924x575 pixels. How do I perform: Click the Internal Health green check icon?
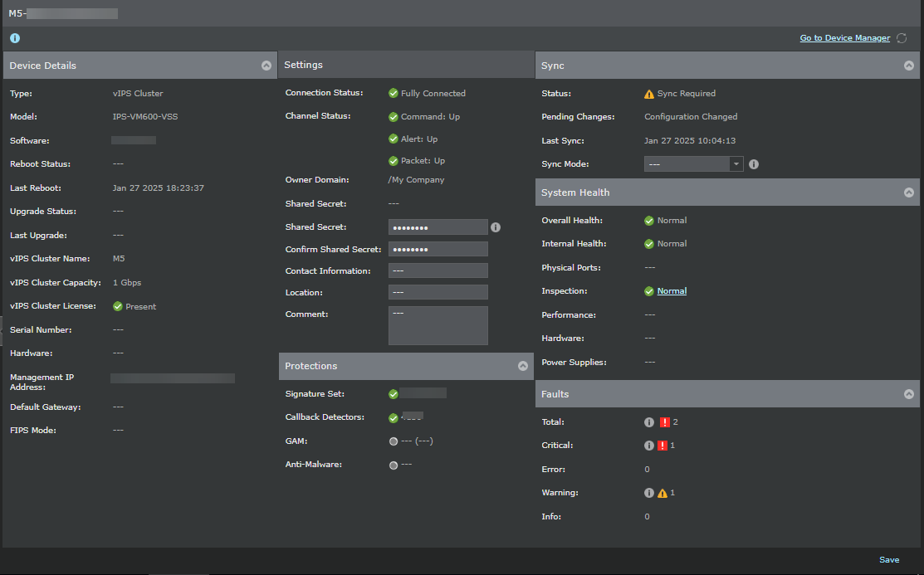click(649, 244)
